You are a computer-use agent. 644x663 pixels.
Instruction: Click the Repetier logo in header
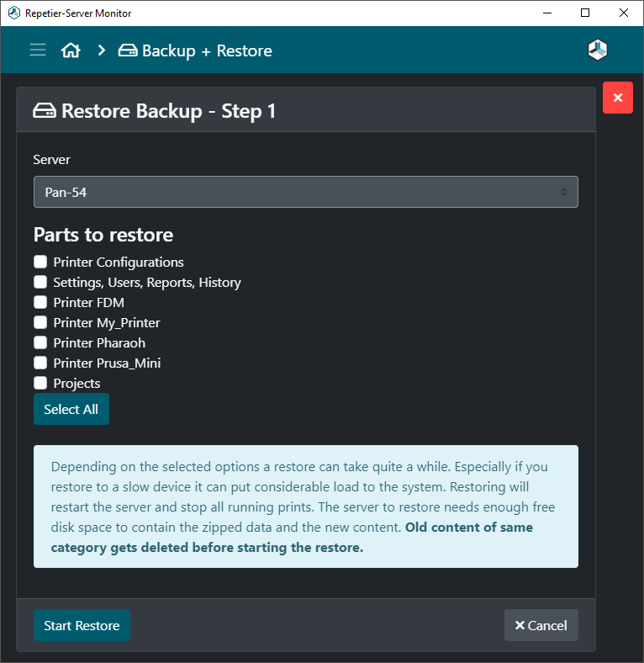(598, 50)
